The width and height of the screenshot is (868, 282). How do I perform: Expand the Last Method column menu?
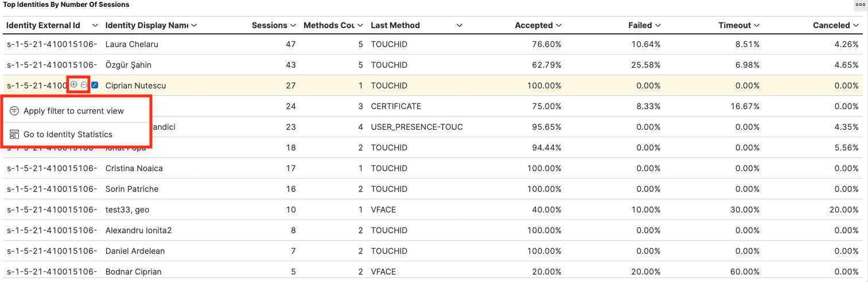coord(459,25)
